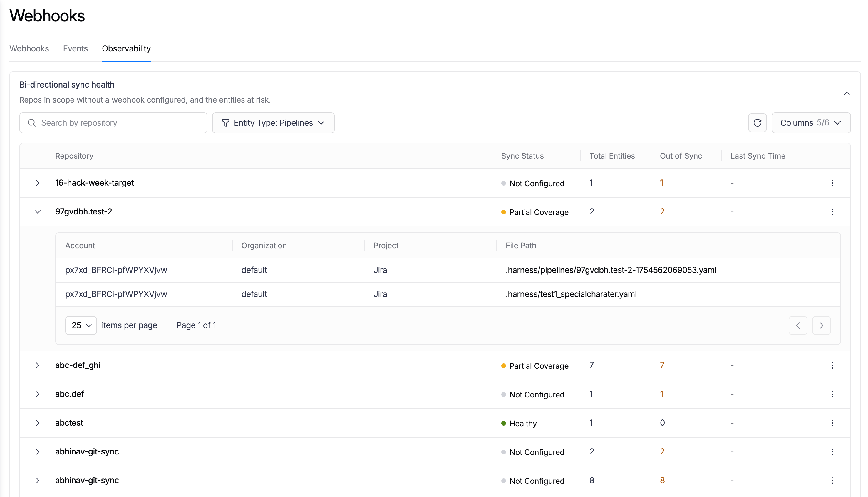Screen dimensions: 868x497
Task: Click the File Path column header
Action: [x=521, y=246]
